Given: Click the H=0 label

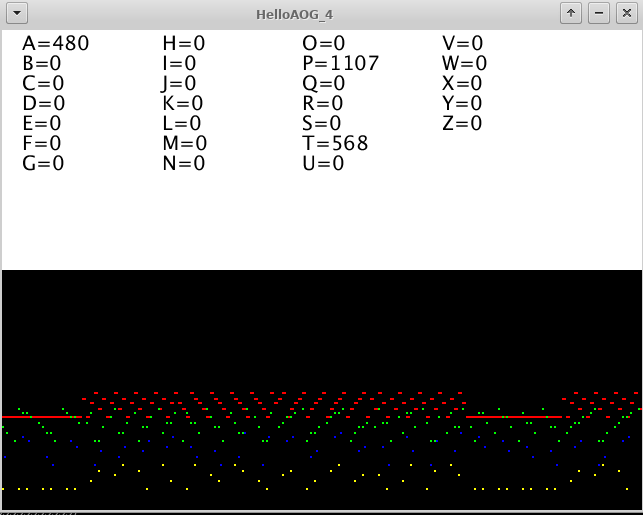Looking at the screenshot, I should tap(183, 44).
